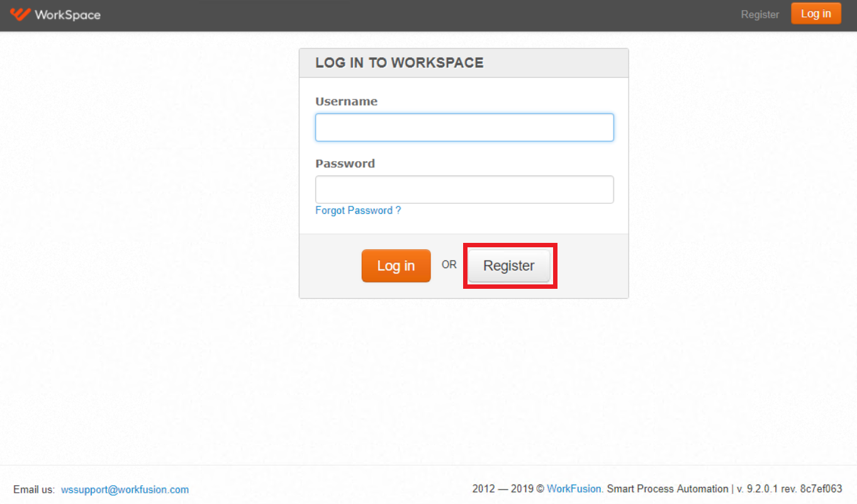Click the WorkSpace logo icon
857x504 pixels.
[x=20, y=14]
